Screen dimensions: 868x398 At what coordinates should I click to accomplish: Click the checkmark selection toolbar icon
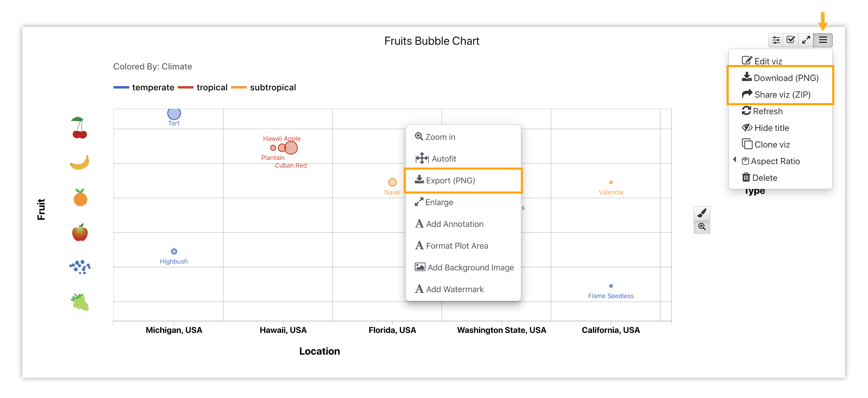click(791, 40)
